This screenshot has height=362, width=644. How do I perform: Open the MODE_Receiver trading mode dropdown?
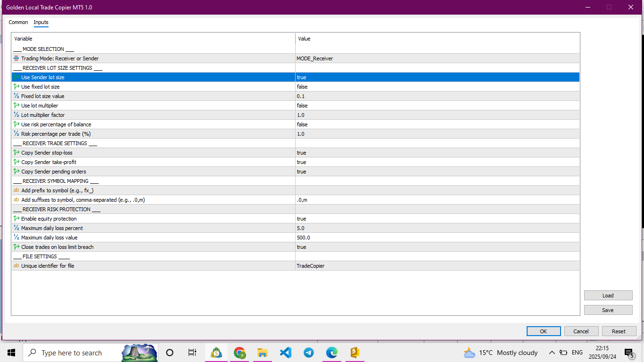coord(438,58)
